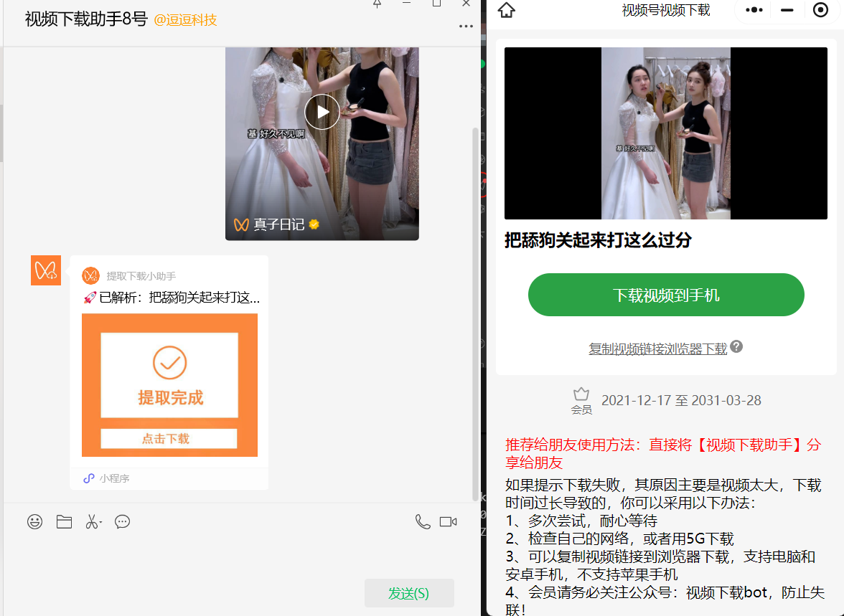Image resolution: width=844 pixels, height=616 pixels.
Task: Click the orange butterfly avatar of sender
Action: click(46, 270)
